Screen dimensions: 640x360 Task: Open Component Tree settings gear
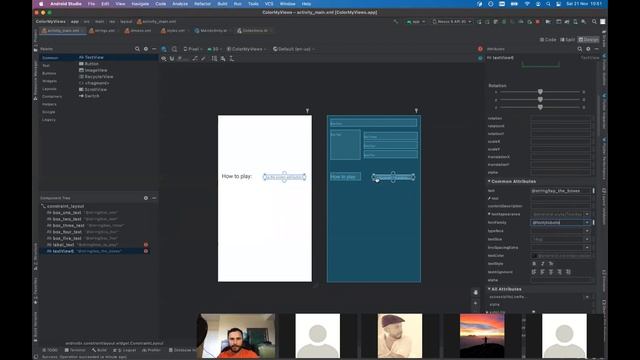146,198
